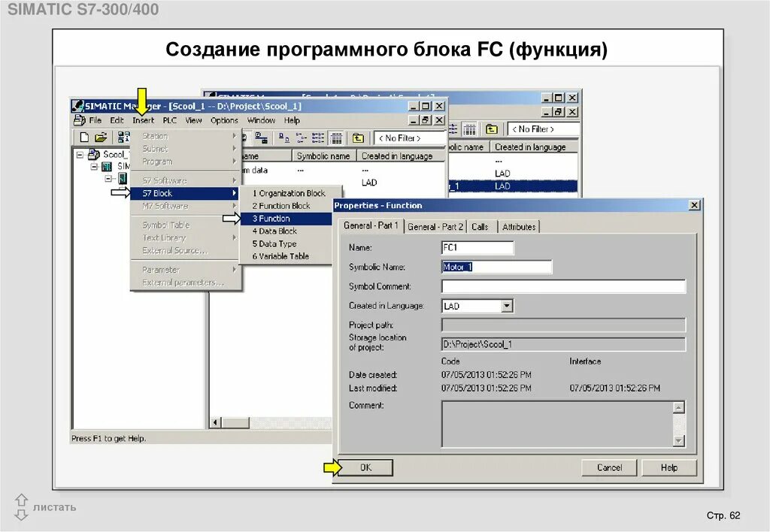This screenshot has height=532, width=770.
Task: Click Up One Level icon in back window
Action: (491, 129)
